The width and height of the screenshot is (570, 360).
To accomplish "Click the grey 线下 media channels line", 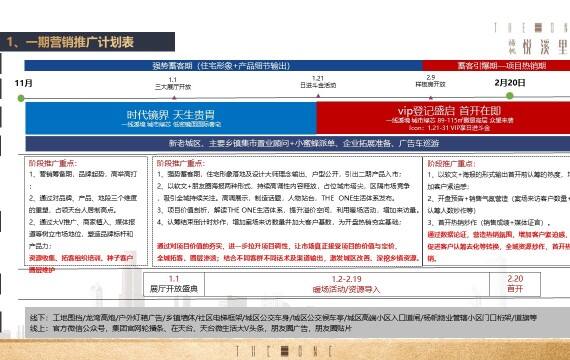I will tap(284, 318).
